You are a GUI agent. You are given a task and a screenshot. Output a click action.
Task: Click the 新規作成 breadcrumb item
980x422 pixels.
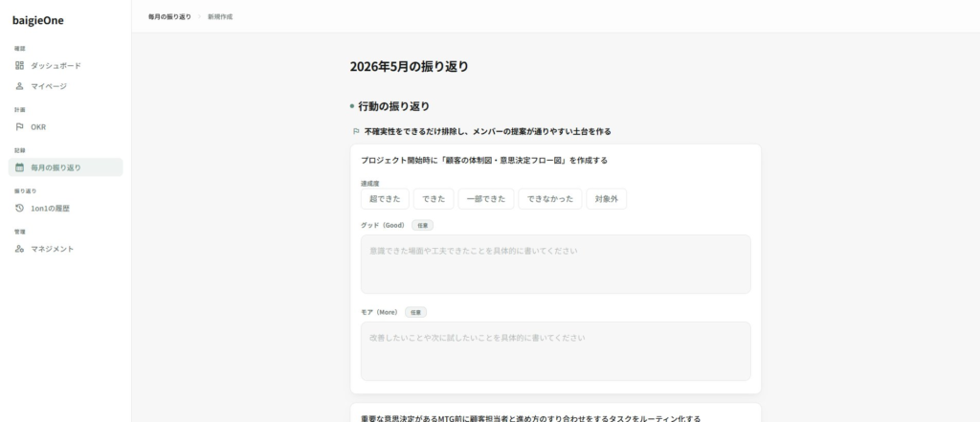(220, 16)
